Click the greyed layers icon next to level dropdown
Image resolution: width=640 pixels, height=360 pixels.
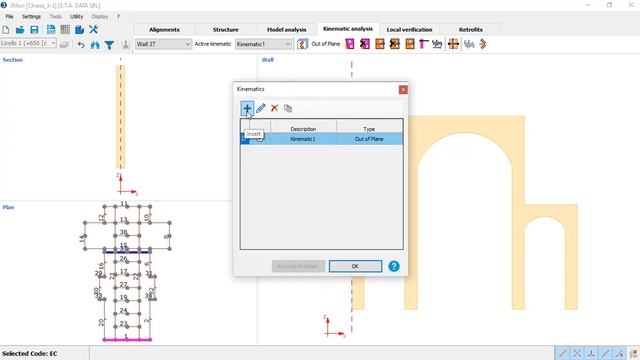click(64, 44)
